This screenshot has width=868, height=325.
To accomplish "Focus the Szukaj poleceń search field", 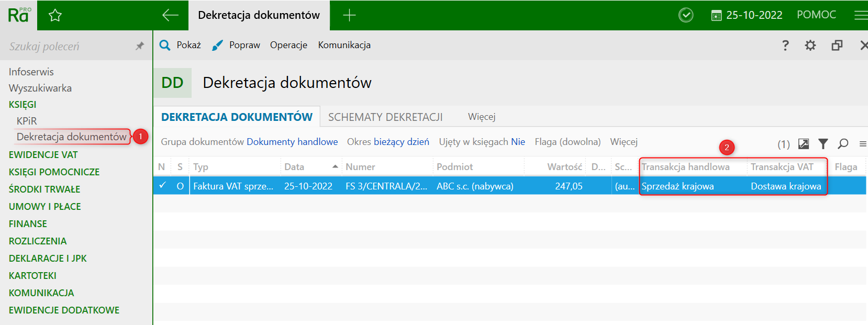I will (x=68, y=46).
